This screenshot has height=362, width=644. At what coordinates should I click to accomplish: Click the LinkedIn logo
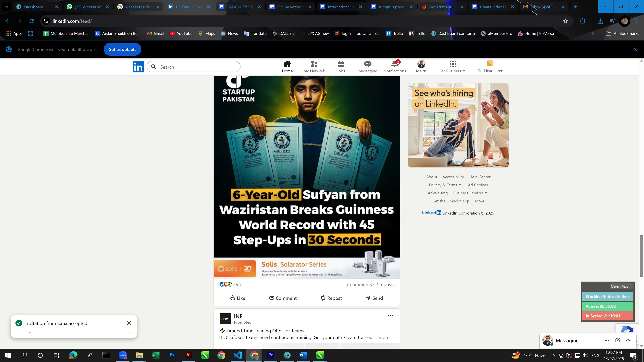tap(138, 67)
